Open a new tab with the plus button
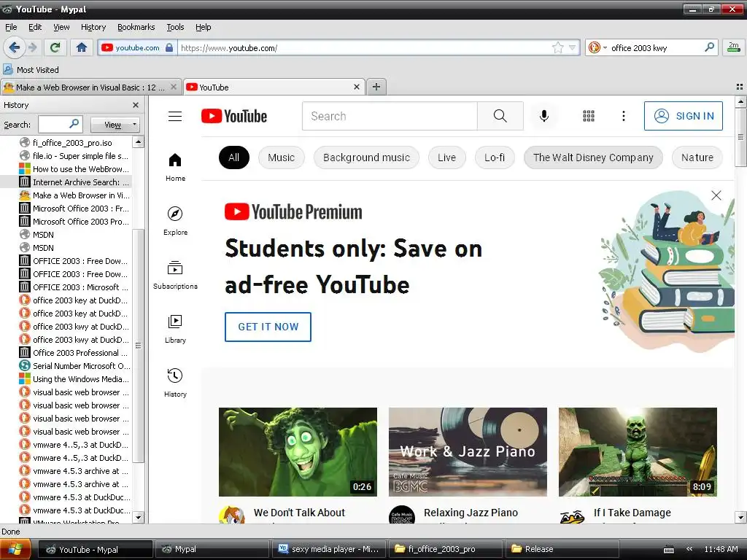747x560 pixels. (x=376, y=87)
